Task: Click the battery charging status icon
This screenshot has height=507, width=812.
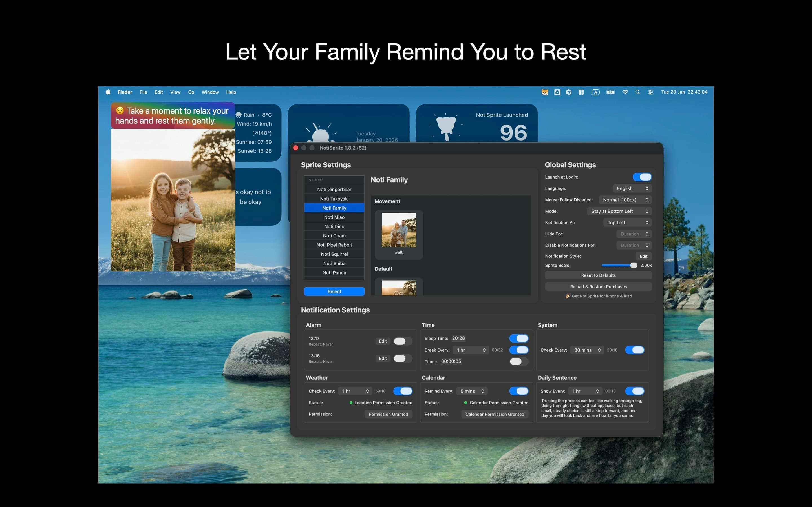Action: point(610,92)
